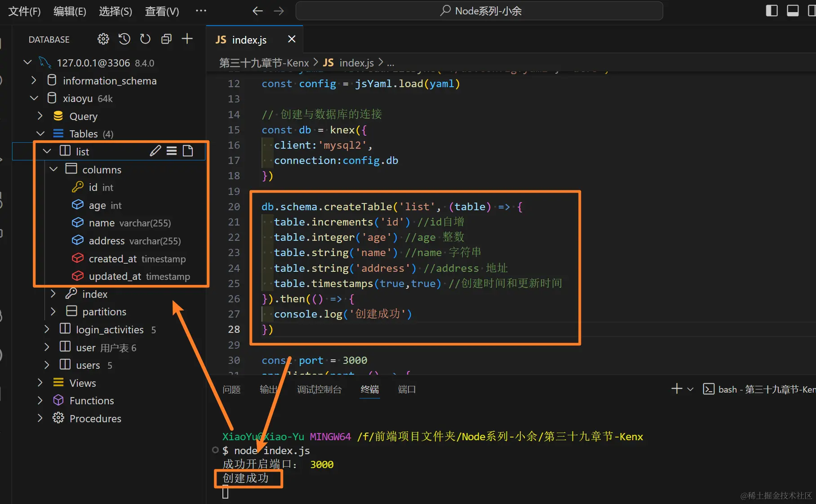Select the address varchar(255) column

tap(126, 241)
